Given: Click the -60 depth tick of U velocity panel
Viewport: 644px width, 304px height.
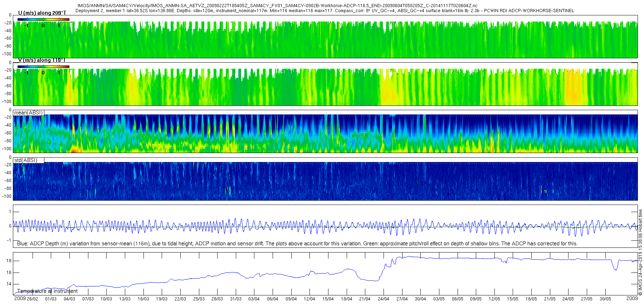Looking at the screenshot, I should pos(8,38).
